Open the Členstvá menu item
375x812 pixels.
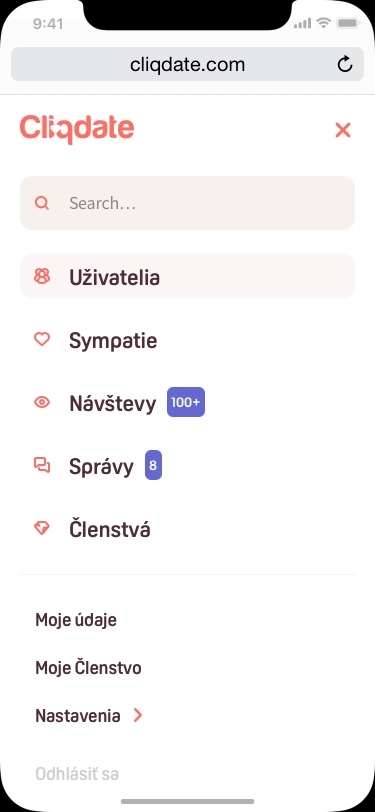click(x=110, y=529)
